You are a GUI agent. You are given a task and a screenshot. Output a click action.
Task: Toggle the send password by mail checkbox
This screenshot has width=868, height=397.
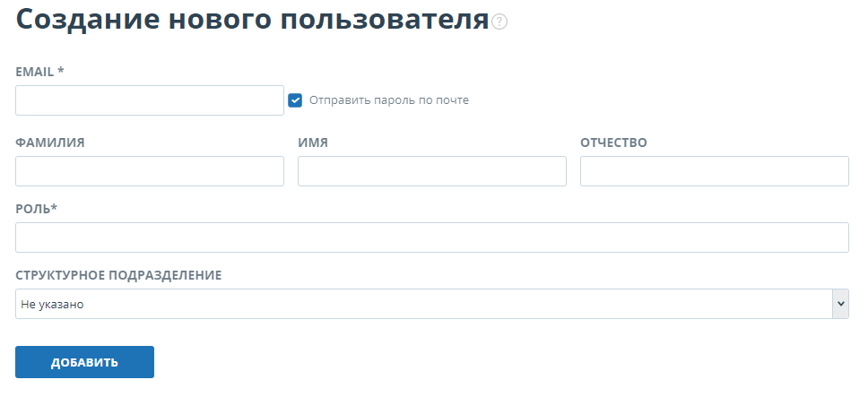click(295, 100)
